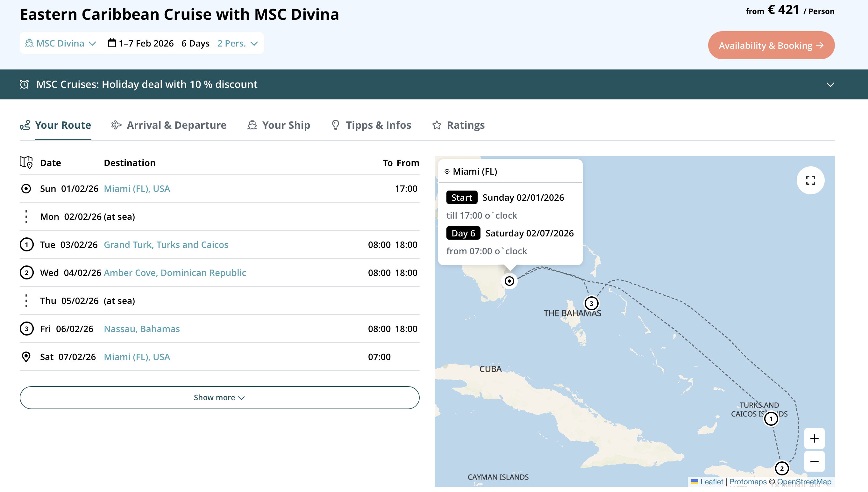
Task: Expand the holiday deal banner chevron
Action: click(x=830, y=84)
